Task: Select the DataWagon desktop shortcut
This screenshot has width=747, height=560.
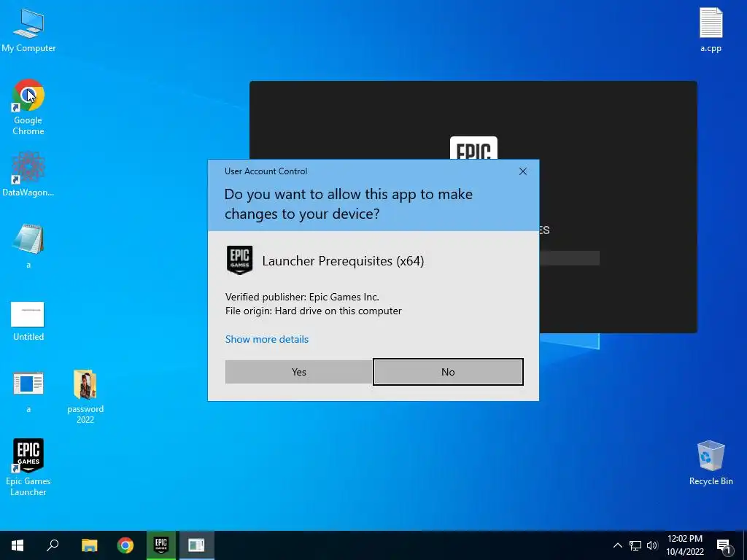Action: tap(28, 174)
